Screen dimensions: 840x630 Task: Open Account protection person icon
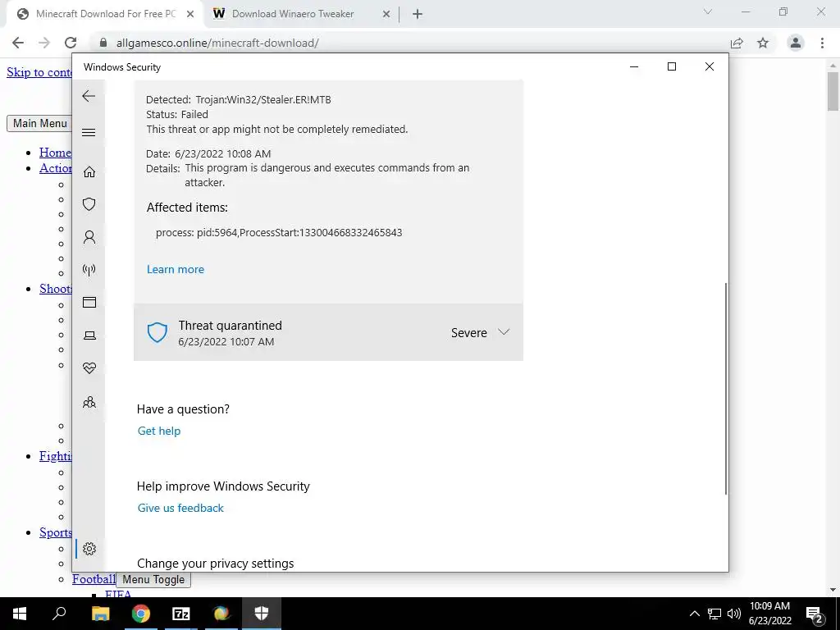point(89,237)
